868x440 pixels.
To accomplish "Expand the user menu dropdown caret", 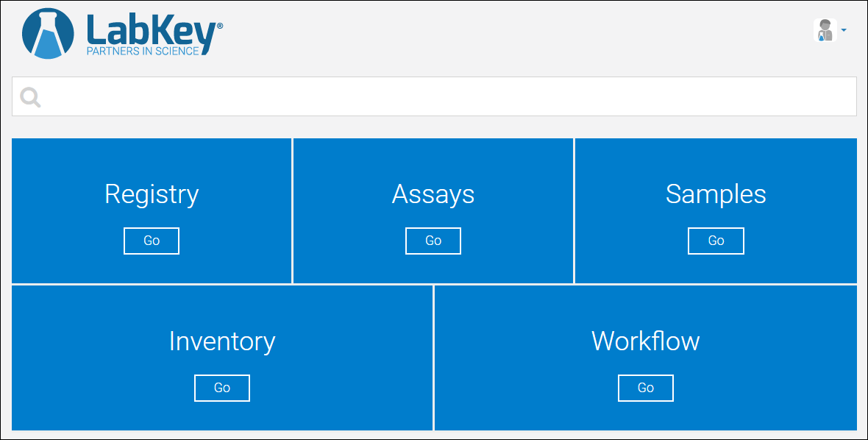I will pos(844,30).
